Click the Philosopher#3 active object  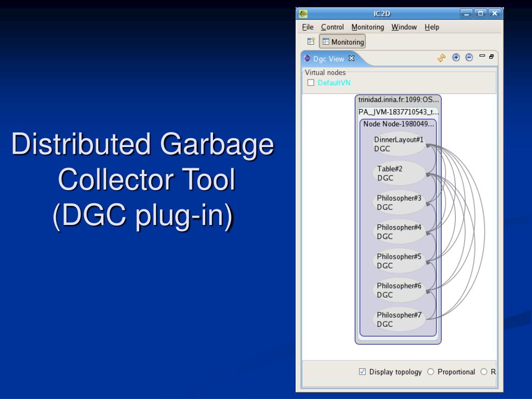[398, 202]
